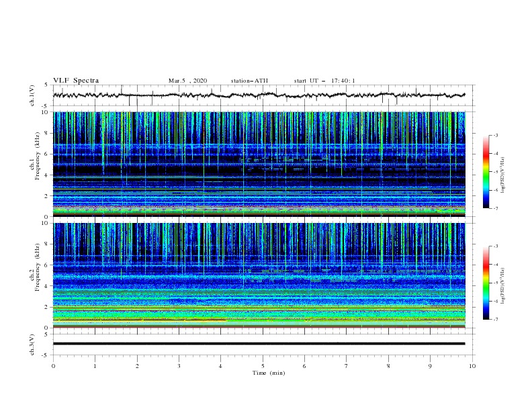Click the log(PSD) label beside ch.2 colorbar
The image size is (532, 411).
[x=503, y=286]
